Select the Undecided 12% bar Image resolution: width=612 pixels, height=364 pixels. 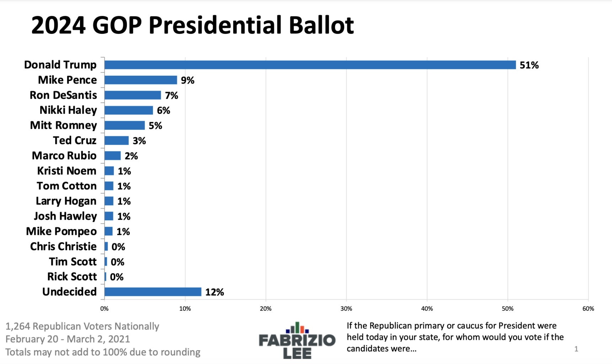153,292
